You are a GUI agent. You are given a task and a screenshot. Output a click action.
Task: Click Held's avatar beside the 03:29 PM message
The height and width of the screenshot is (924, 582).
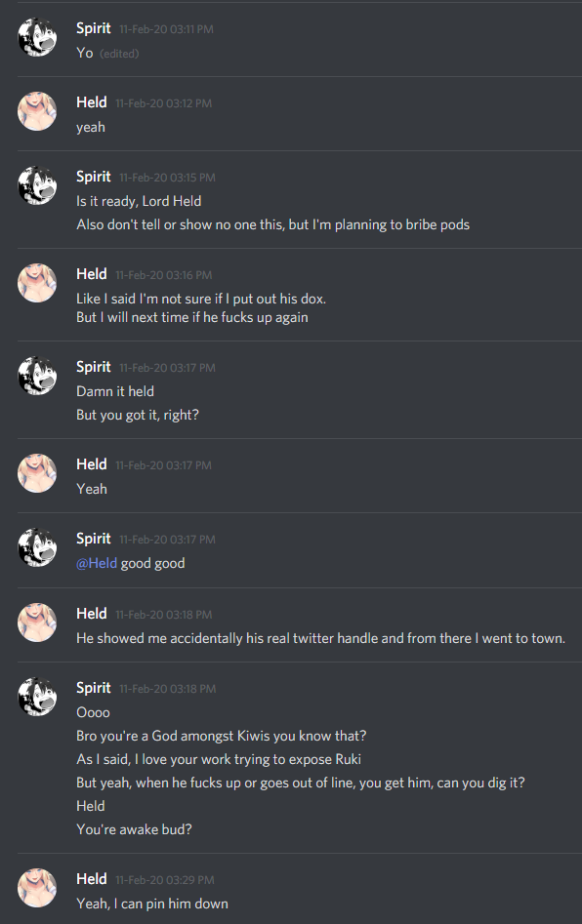(x=37, y=888)
